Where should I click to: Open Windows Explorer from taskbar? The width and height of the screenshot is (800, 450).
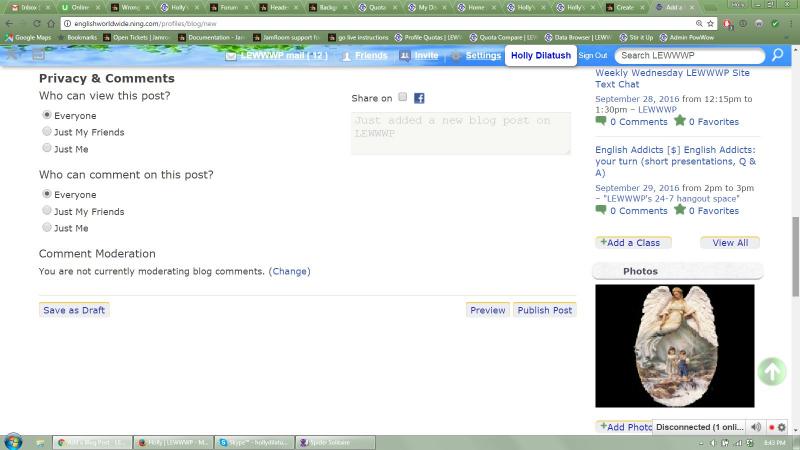(40, 442)
